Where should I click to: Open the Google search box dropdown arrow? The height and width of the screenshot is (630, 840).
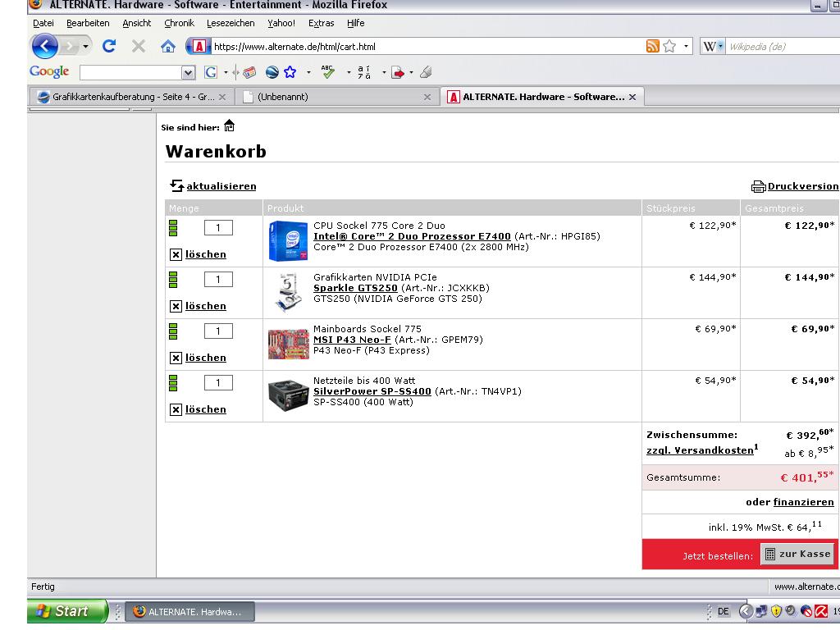click(x=188, y=72)
